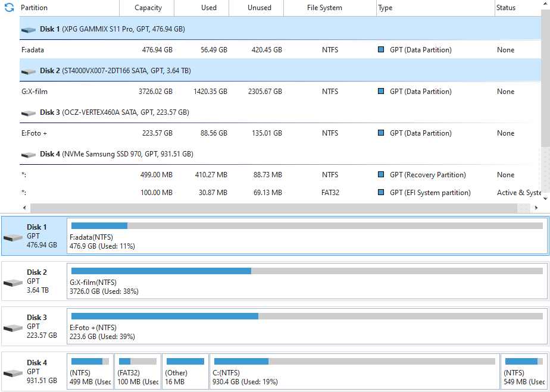
Task: Click the Disk 2 drive icon in the disk map
Action: pos(13,282)
